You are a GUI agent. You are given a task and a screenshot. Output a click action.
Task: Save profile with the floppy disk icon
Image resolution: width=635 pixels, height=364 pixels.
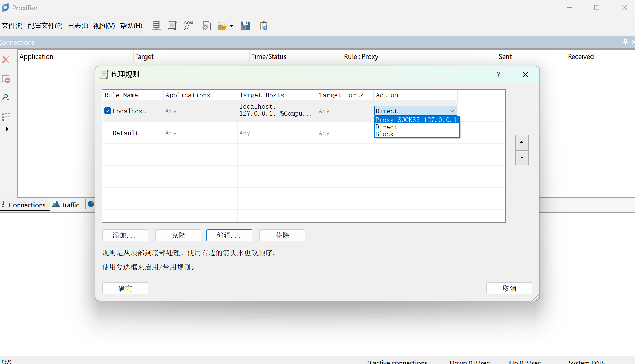click(x=245, y=26)
